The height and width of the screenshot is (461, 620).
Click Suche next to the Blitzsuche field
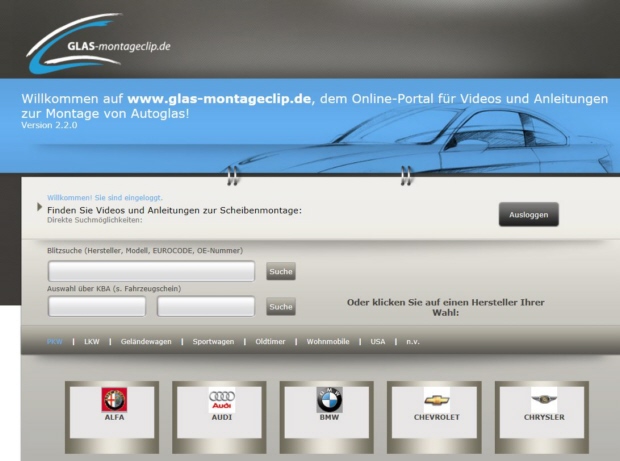pyautogui.click(x=281, y=271)
